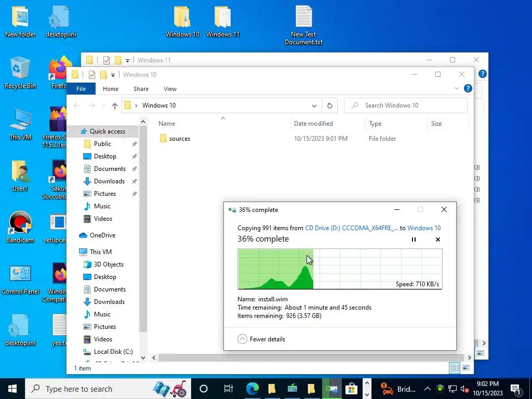The width and height of the screenshot is (532, 399).
Task: Sort by Date modified column header
Action: pyautogui.click(x=328, y=124)
